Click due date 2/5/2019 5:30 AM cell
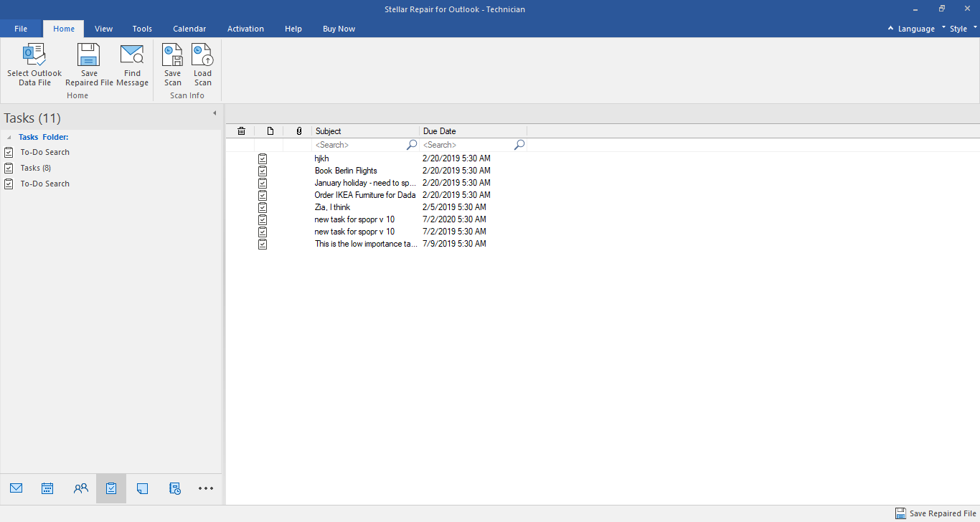980x522 pixels. coord(454,207)
